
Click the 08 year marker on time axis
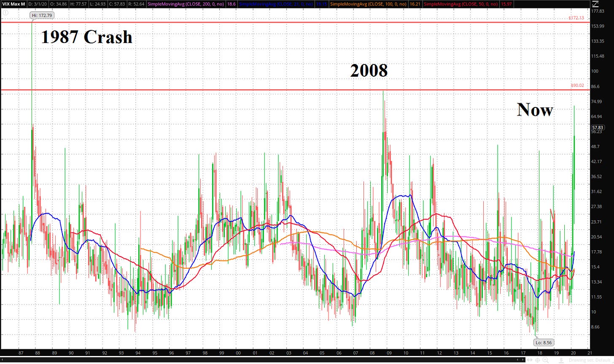tap(372, 353)
